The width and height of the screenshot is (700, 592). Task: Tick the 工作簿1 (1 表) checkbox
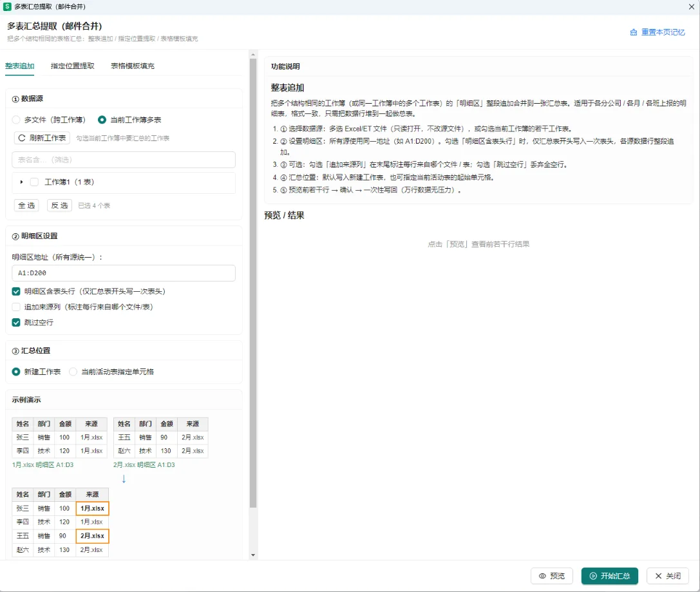pos(34,182)
